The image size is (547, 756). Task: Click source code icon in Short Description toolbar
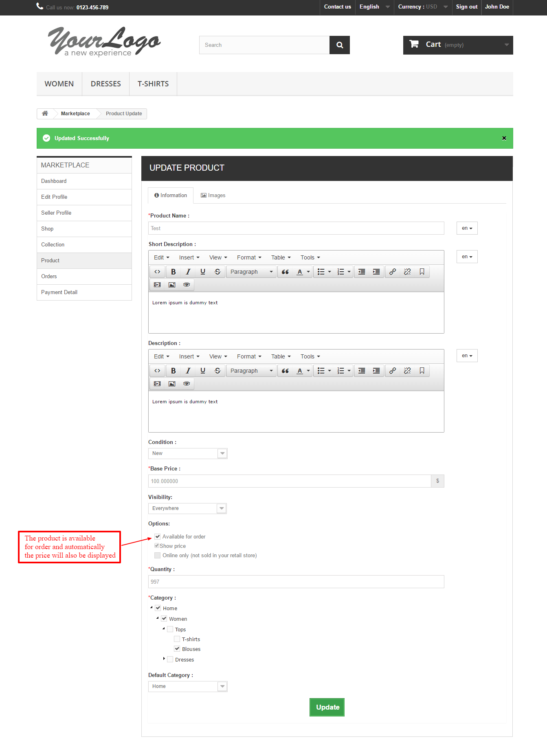click(157, 272)
